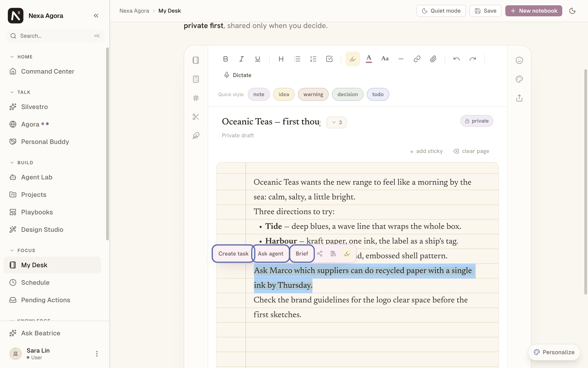Apply the idea quick style
Image resolution: width=588 pixels, height=368 pixels.
coord(284,95)
